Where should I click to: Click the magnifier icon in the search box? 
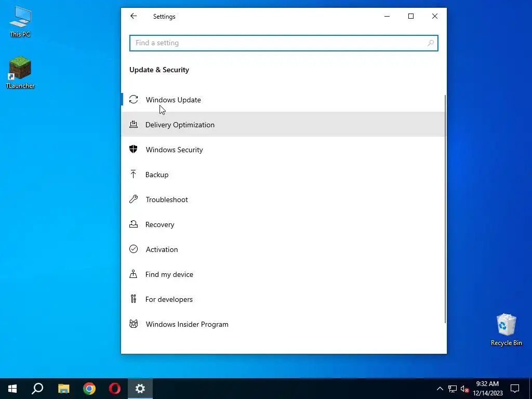click(431, 43)
